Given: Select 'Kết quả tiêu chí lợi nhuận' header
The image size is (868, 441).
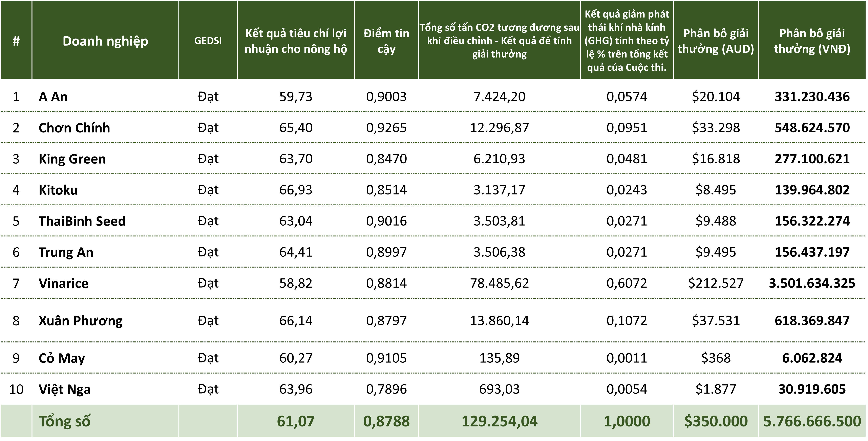Looking at the screenshot, I should 296,41.
